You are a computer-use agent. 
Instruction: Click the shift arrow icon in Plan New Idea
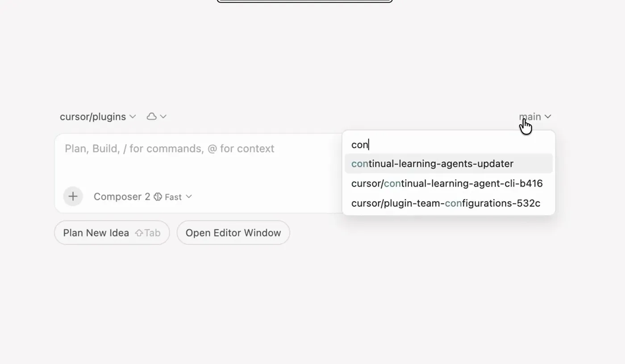tap(139, 233)
